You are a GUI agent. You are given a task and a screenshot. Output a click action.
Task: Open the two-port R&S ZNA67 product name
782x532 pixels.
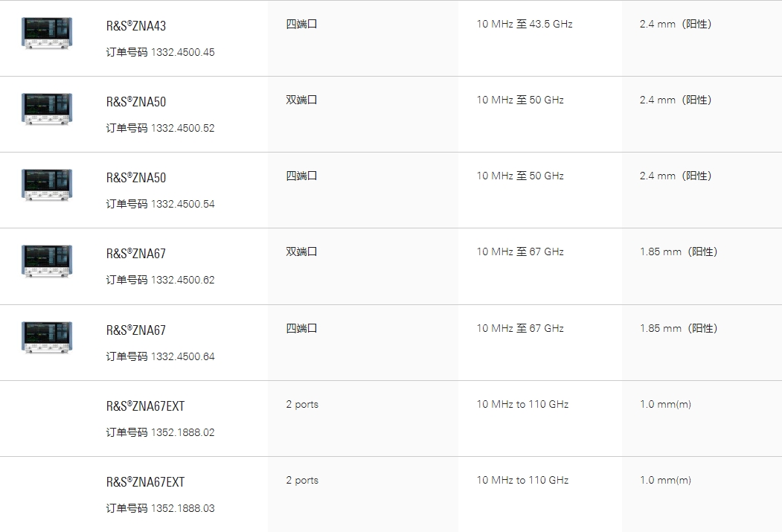(135, 254)
